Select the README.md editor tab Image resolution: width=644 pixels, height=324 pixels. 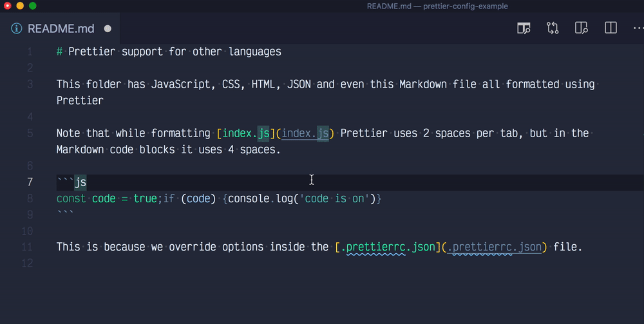click(60, 28)
